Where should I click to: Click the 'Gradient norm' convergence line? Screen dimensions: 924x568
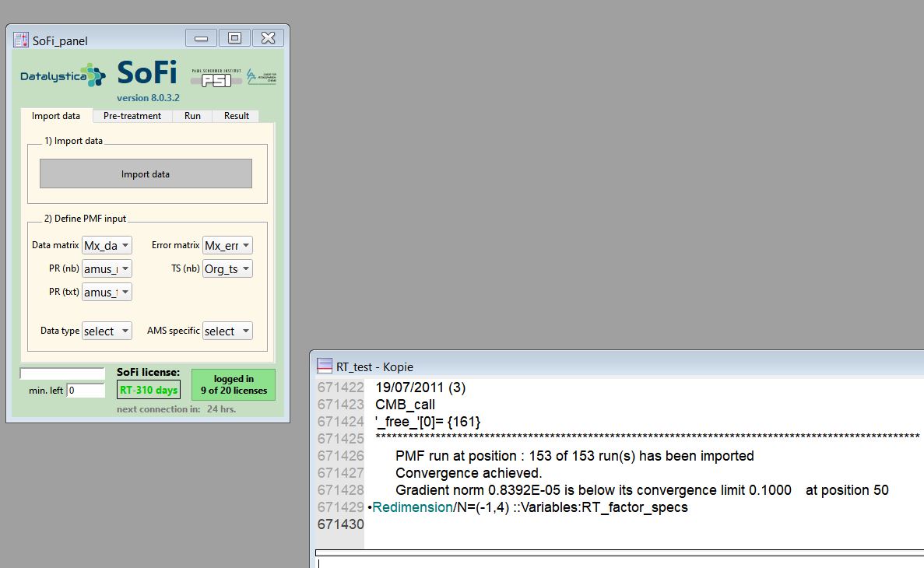(x=641, y=490)
